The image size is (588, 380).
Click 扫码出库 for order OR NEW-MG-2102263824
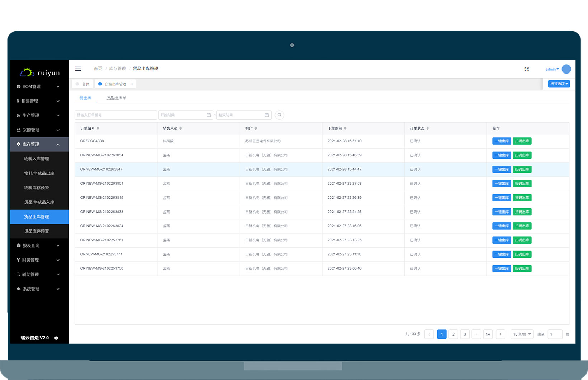tap(522, 226)
